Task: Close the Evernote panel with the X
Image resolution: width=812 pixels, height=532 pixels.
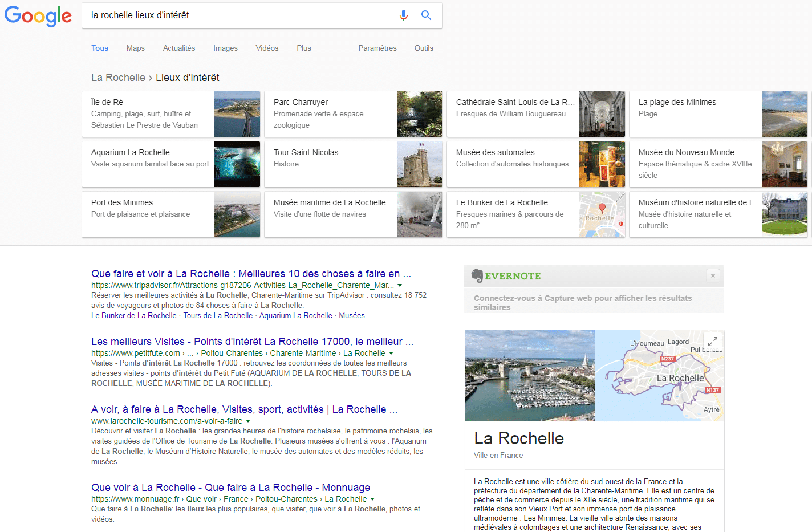Action: click(x=713, y=275)
